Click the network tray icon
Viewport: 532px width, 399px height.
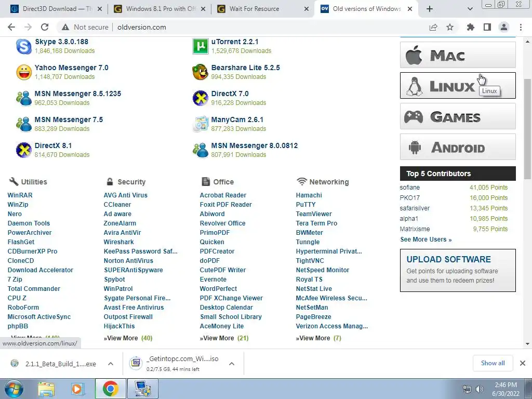[467, 389]
